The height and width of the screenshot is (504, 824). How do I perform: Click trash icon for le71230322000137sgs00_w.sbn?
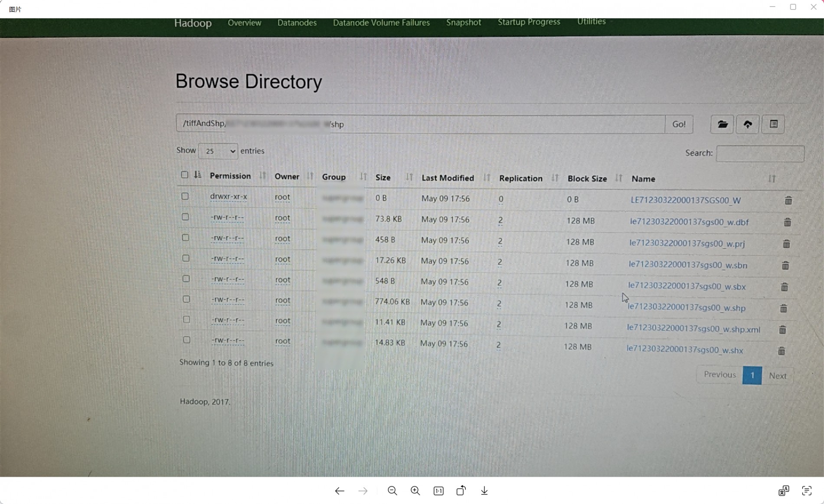(785, 265)
